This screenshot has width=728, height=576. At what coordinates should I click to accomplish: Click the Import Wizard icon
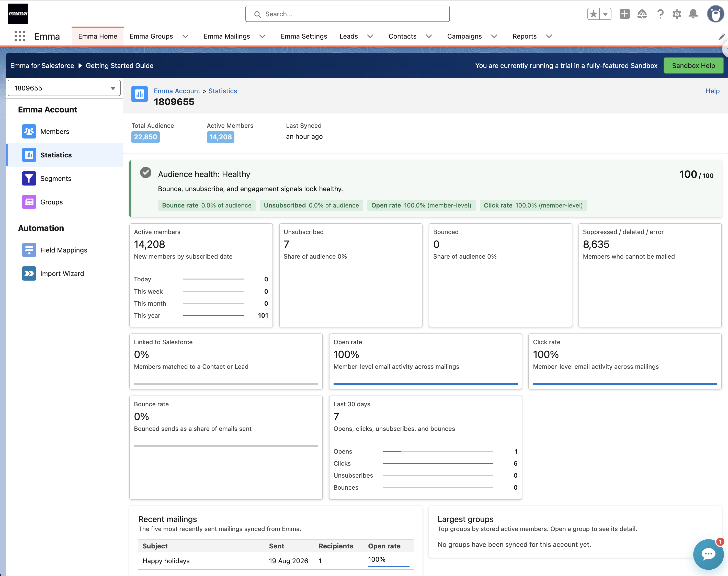(x=29, y=273)
